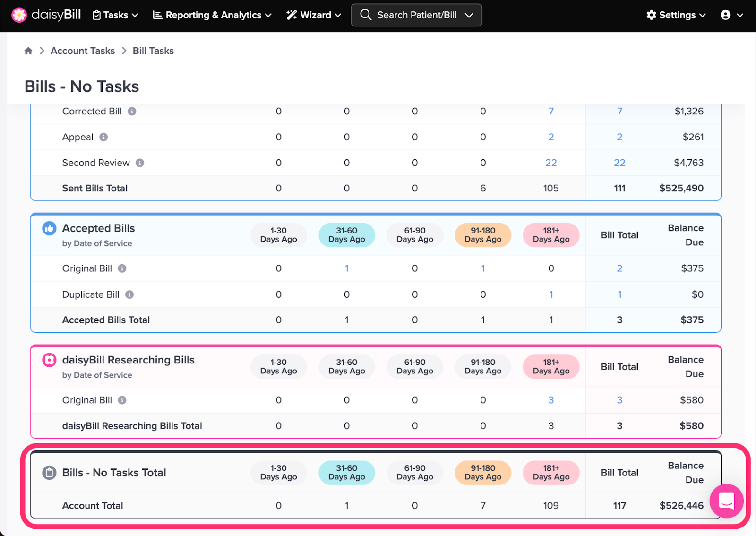Go to home via breadcrumb house icon
Screen dimensions: 756x536
point(28,51)
